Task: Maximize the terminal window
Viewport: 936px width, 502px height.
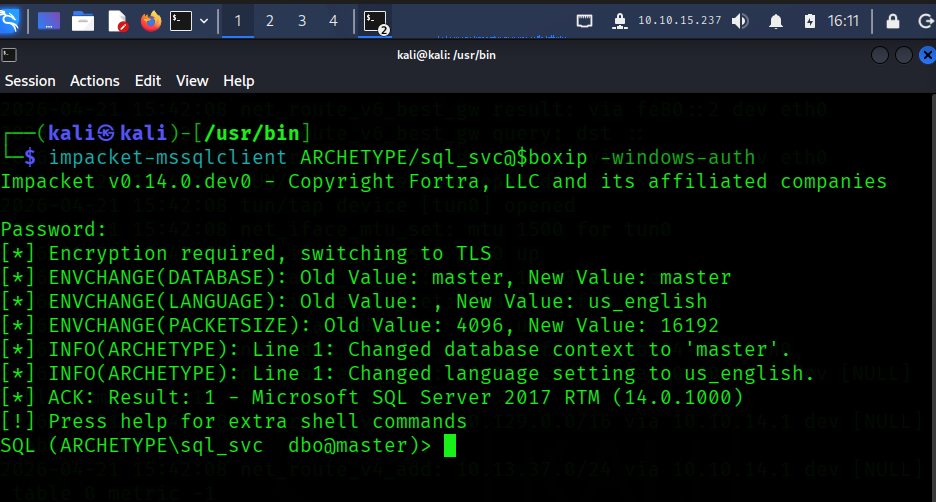Action: click(x=904, y=56)
